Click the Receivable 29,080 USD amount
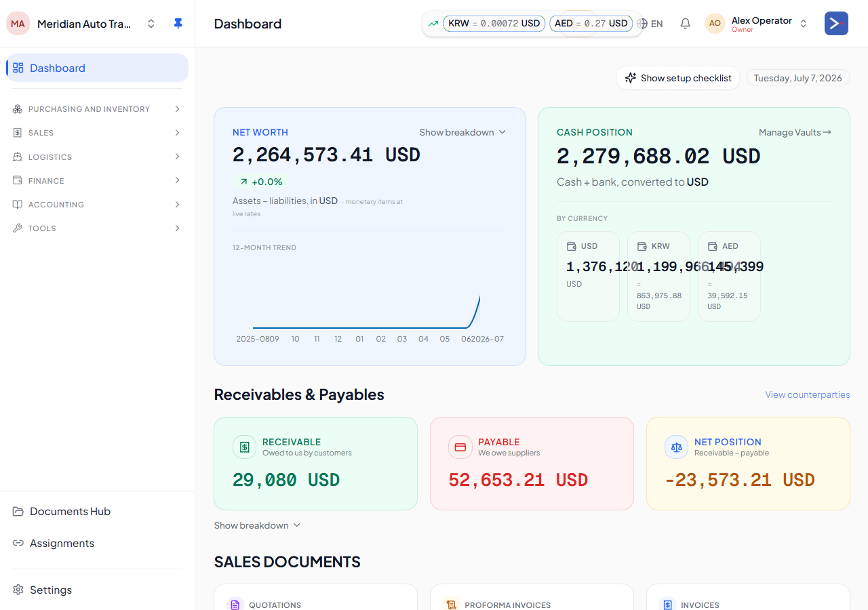 [x=286, y=481]
